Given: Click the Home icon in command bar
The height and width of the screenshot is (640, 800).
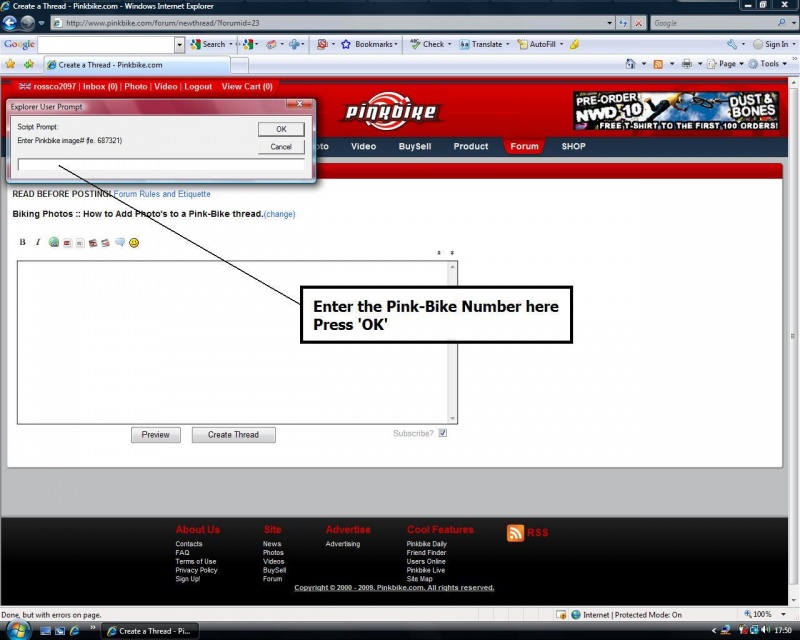Looking at the screenshot, I should pyautogui.click(x=631, y=64).
